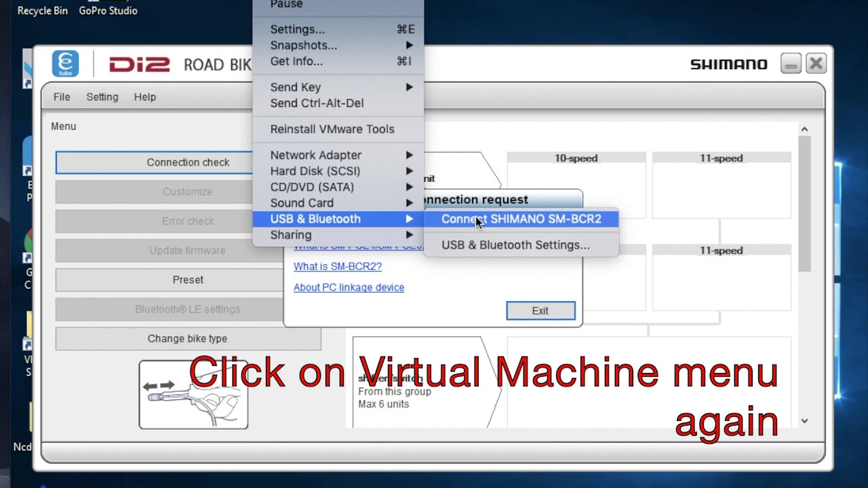868x488 pixels.
Task: Choose Send Ctrl-Alt-Del
Action: [x=338, y=103]
